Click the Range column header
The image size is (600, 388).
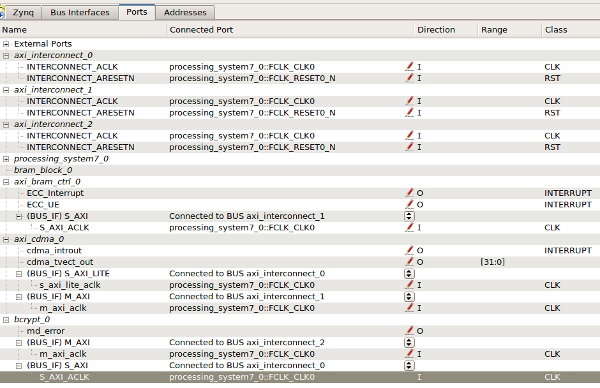tap(509, 30)
